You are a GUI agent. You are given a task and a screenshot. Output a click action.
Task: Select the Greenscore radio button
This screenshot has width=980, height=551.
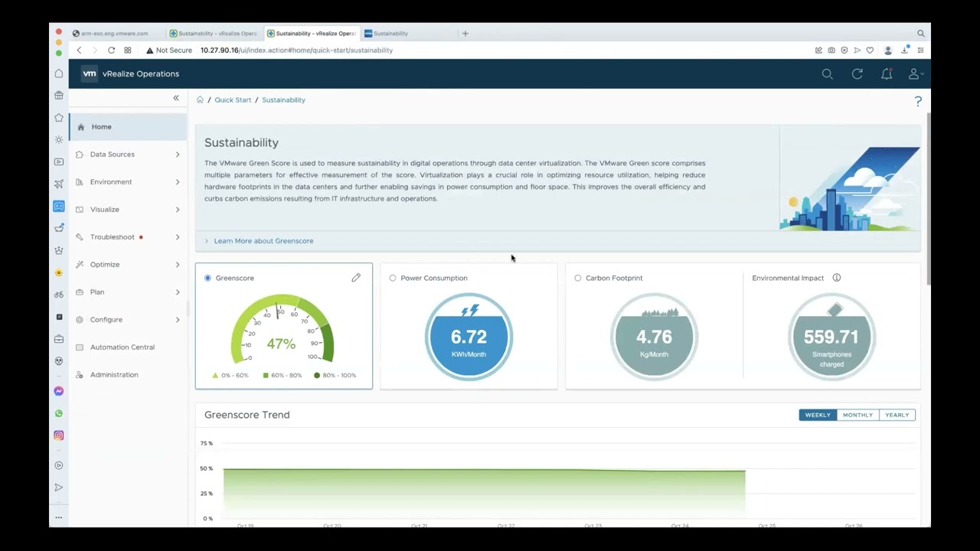[x=207, y=278]
